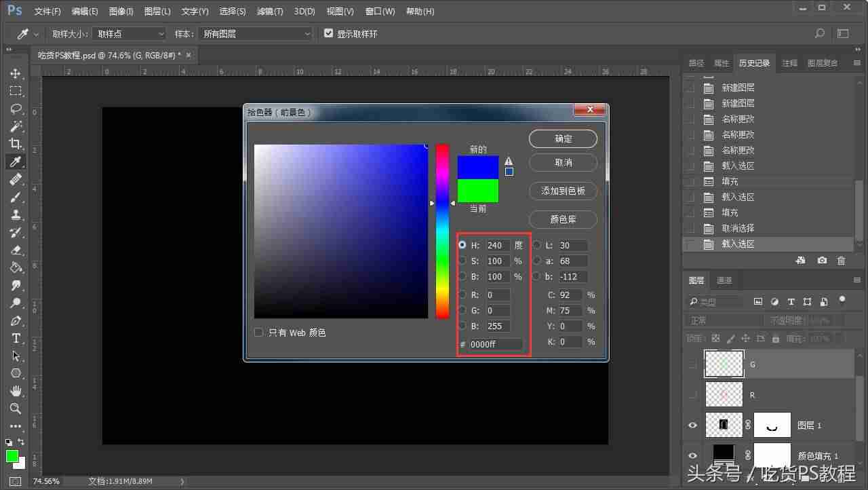The width and height of the screenshot is (868, 490).
Task: Select the Magic Wand tool
Action: [x=16, y=126]
